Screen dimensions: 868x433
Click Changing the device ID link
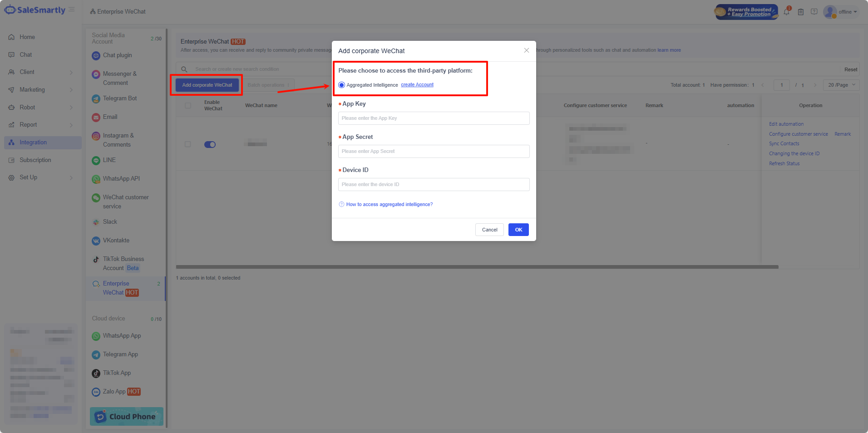click(794, 153)
